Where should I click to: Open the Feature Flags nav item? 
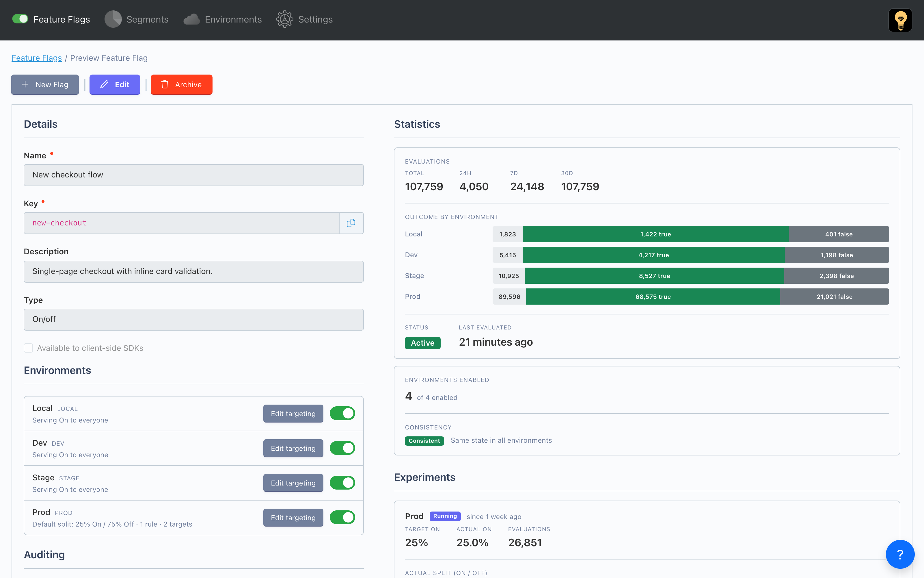point(51,19)
